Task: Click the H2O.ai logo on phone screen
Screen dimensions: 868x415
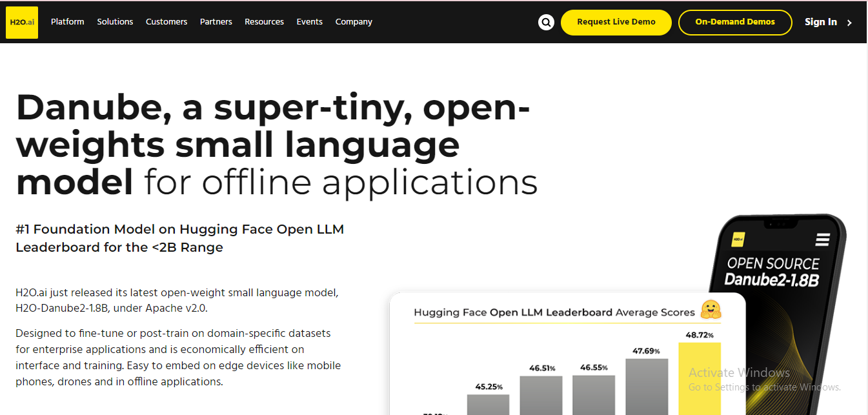Action: coord(738,239)
